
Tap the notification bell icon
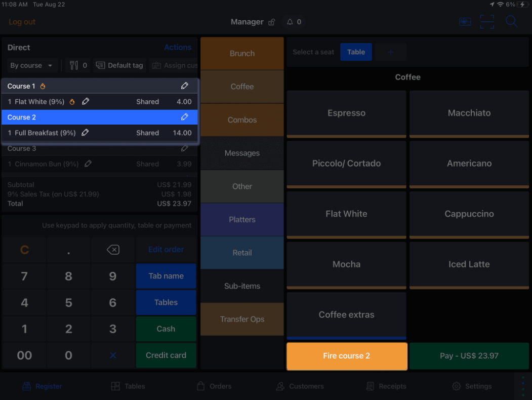[x=290, y=22]
